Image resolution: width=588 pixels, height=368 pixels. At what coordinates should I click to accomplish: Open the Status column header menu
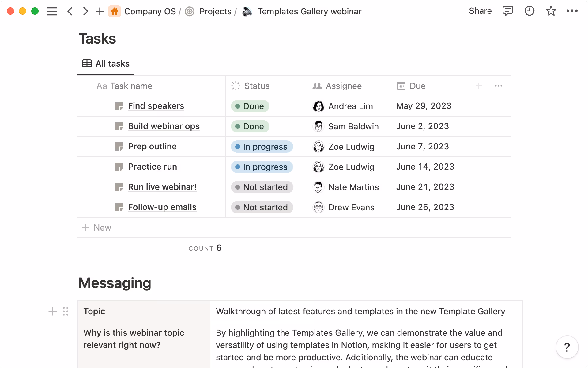coord(257,86)
